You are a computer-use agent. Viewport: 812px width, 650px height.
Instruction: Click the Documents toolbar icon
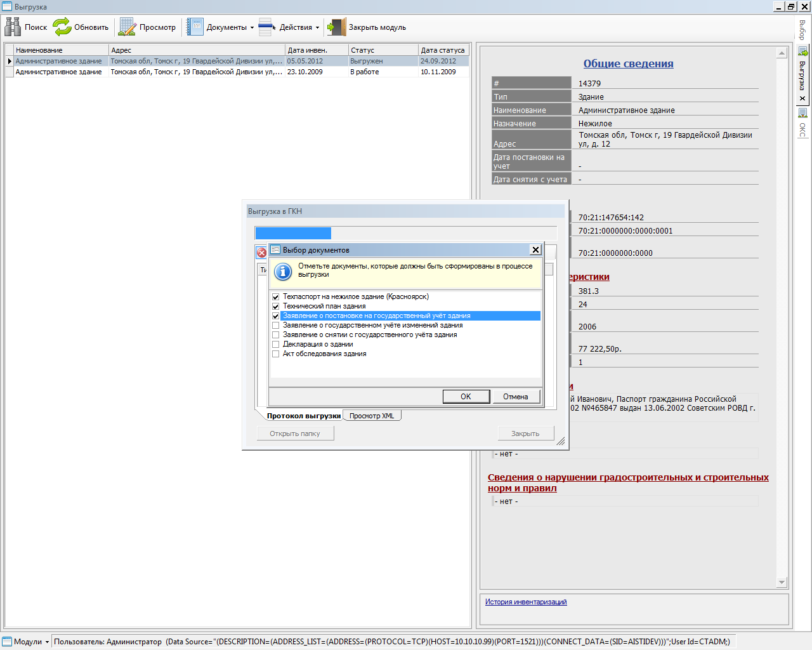(x=195, y=27)
